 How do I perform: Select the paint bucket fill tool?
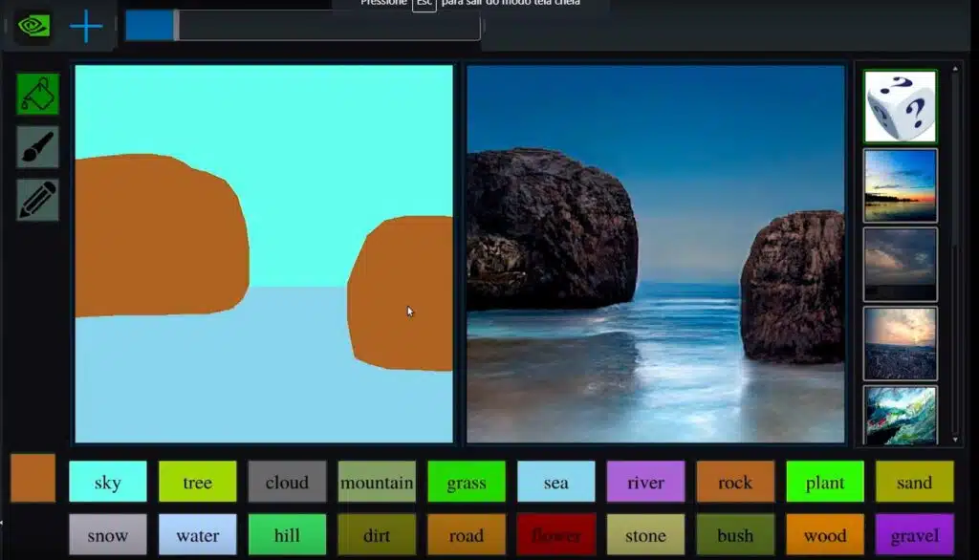coord(37,94)
